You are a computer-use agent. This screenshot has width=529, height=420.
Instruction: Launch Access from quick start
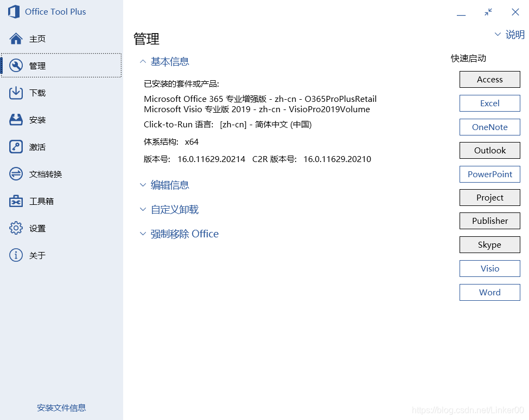coord(490,79)
